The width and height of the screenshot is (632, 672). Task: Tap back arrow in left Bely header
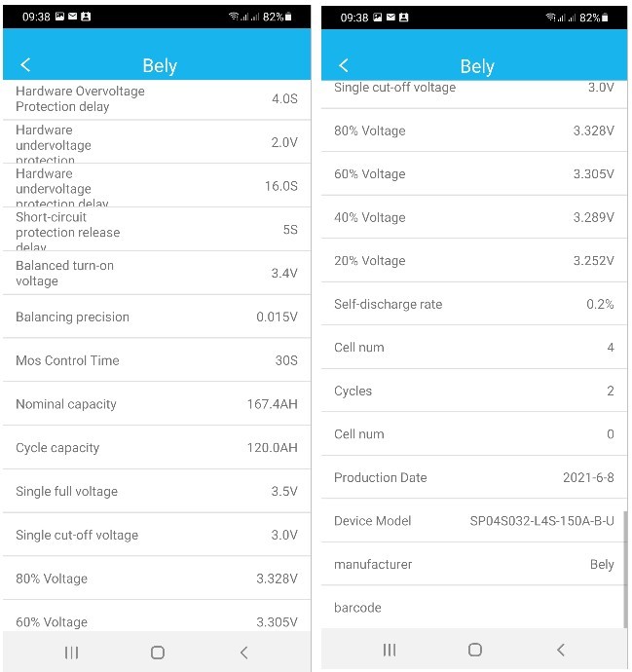click(25, 65)
